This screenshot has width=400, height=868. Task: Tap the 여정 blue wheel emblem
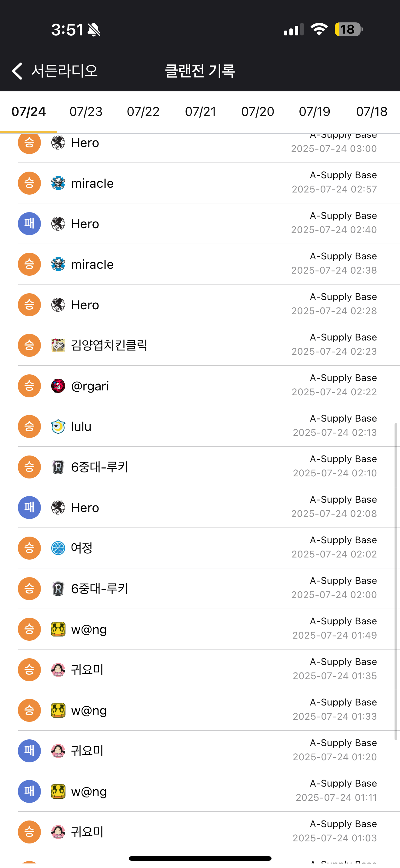click(x=58, y=548)
